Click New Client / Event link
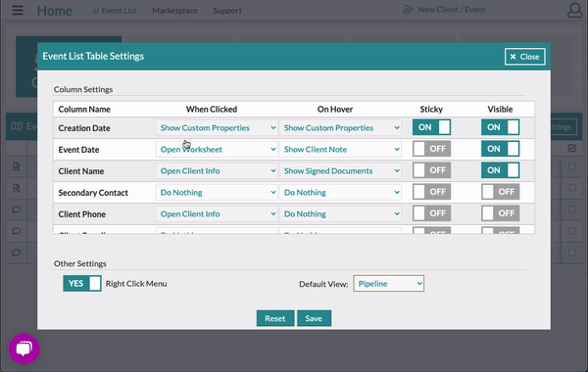This screenshot has height=372, width=588. [444, 10]
